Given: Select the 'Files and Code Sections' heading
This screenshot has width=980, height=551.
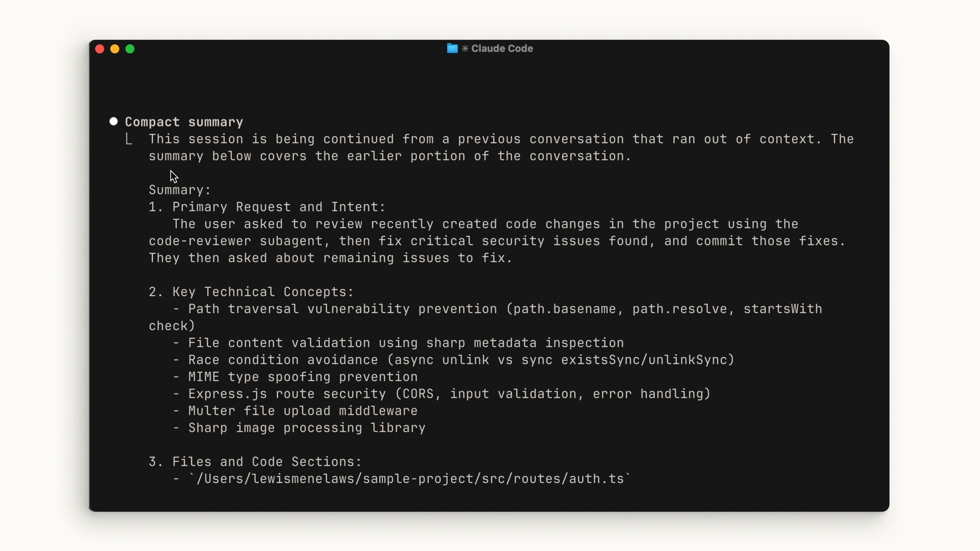Looking at the screenshot, I should coord(266,462).
